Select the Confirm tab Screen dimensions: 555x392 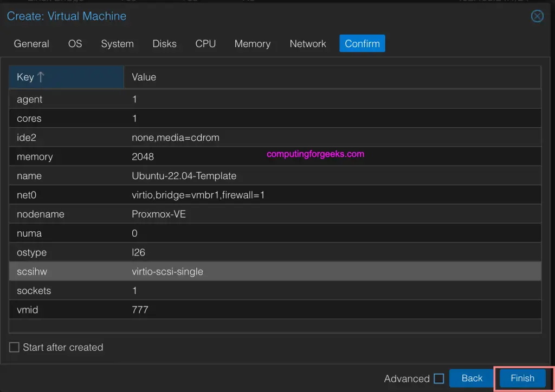tap(362, 43)
